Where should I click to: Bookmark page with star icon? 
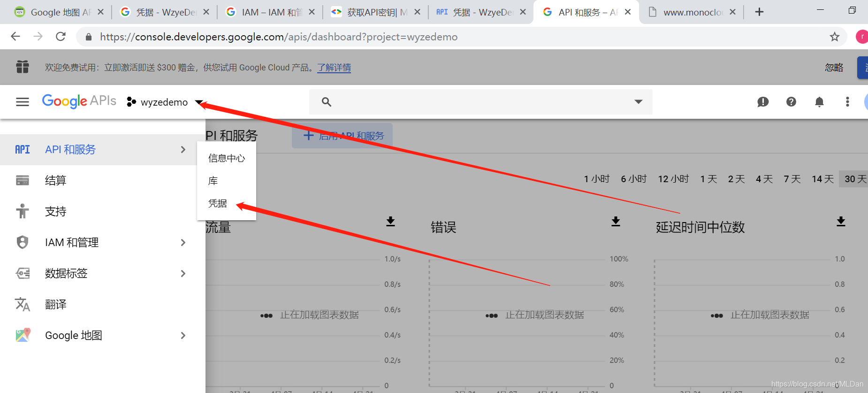[x=834, y=37]
